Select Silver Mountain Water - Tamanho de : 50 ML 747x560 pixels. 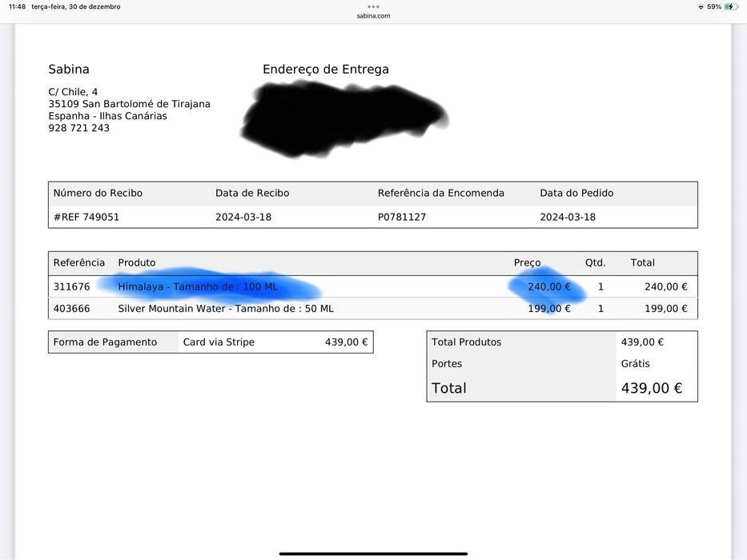pos(226,309)
